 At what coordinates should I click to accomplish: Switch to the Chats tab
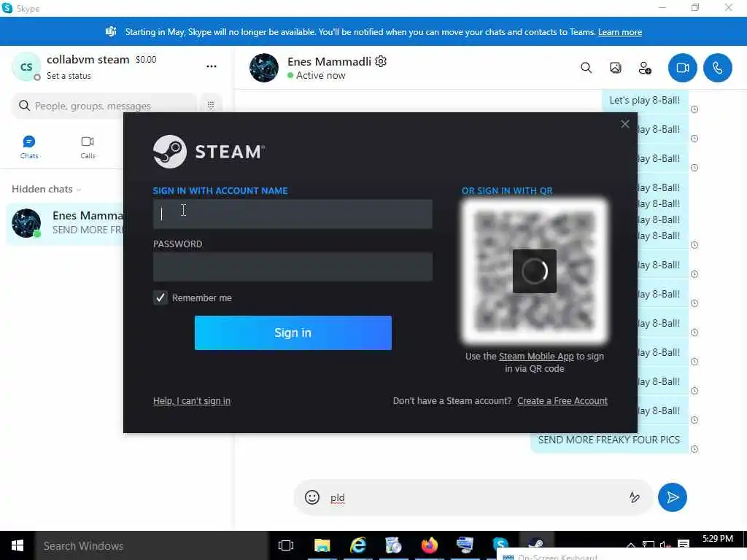tap(29, 147)
